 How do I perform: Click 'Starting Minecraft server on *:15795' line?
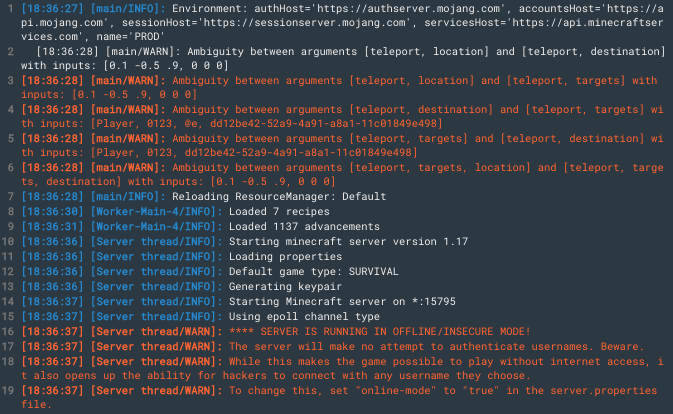238,302
